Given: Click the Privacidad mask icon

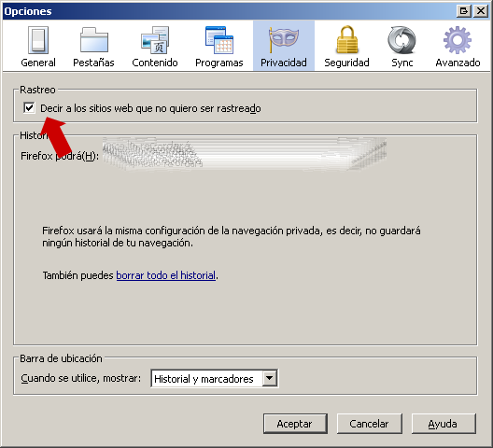Looking at the screenshot, I should (284, 40).
